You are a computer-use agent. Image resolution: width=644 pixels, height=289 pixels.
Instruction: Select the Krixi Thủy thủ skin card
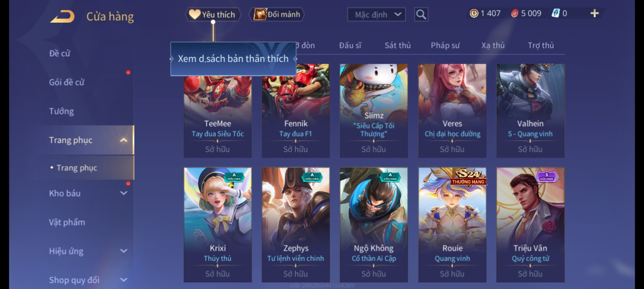217,225
